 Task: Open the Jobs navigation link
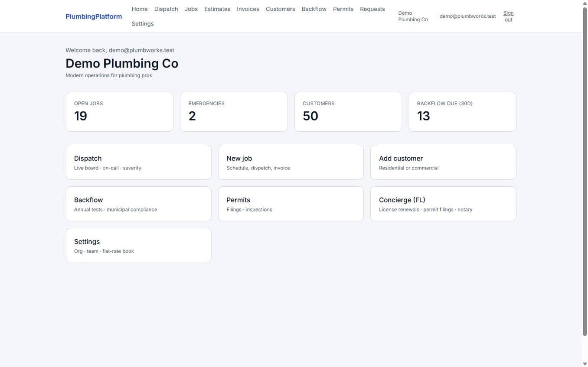pyautogui.click(x=191, y=9)
